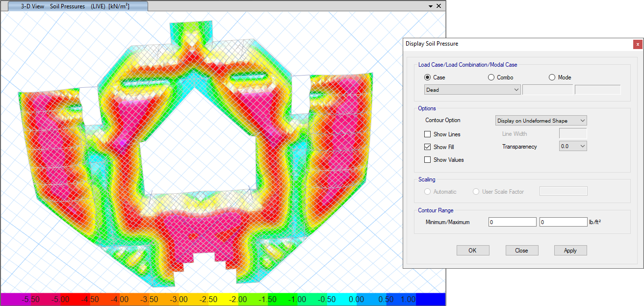Enable the Show Lines checkbox
The image size is (644, 306).
pyautogui.click(x=427, y=134)
